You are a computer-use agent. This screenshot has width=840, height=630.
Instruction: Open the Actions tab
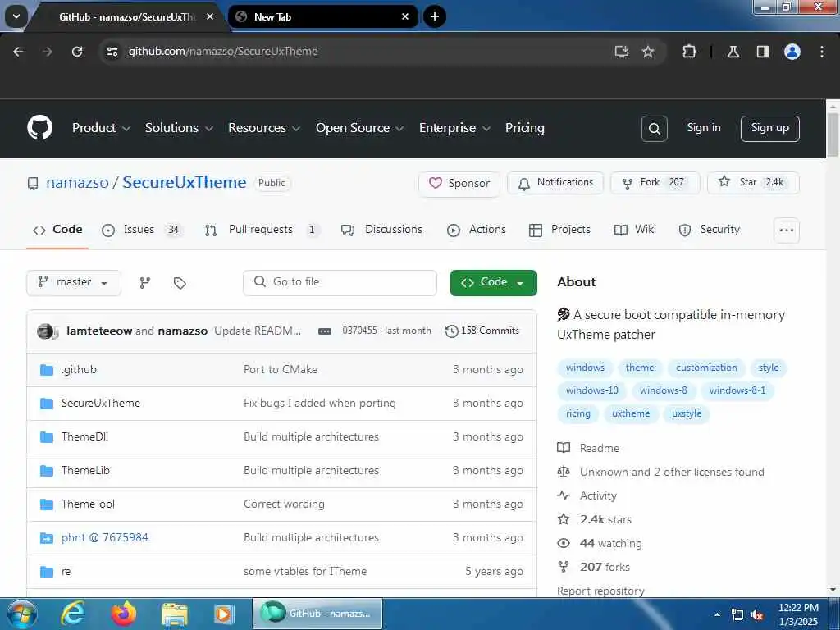(x=477, y=230)
